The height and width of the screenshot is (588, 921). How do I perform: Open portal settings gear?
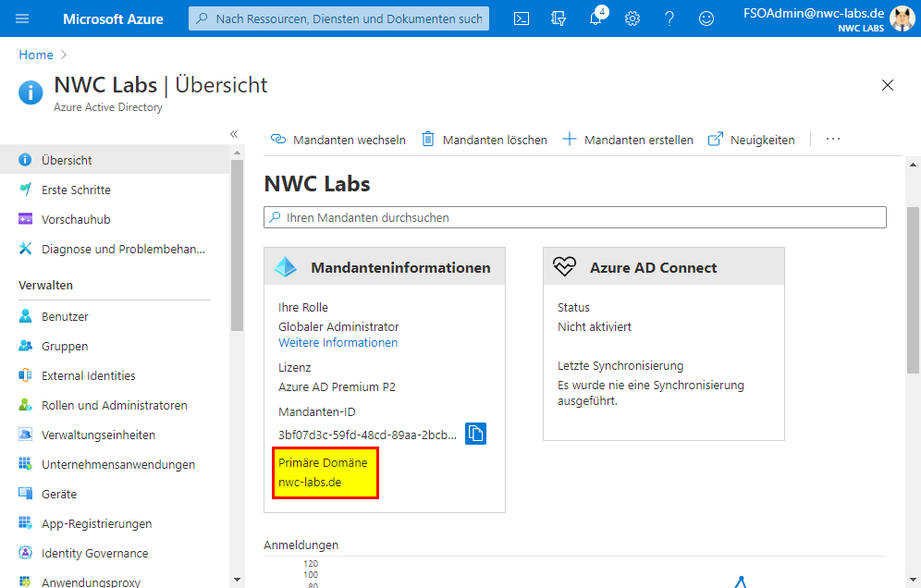(632, 18)
